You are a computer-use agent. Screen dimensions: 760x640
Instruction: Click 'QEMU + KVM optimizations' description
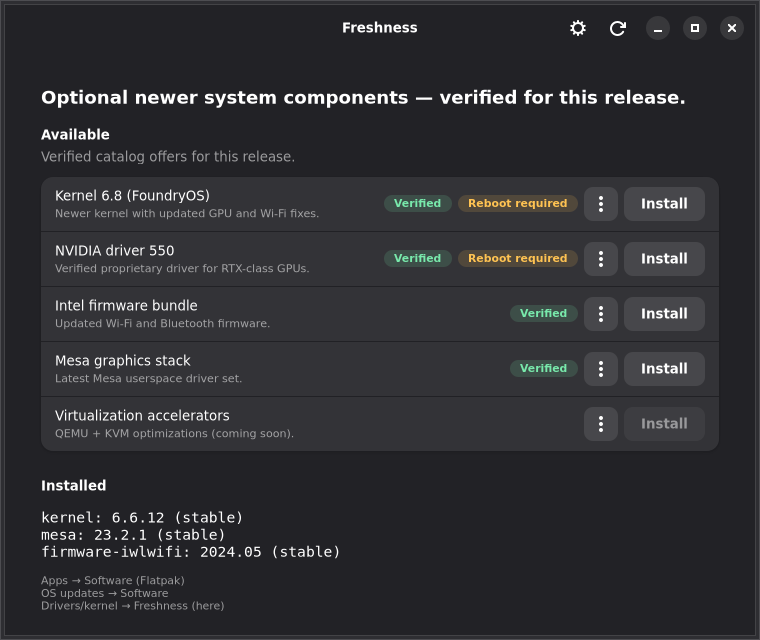174,434
